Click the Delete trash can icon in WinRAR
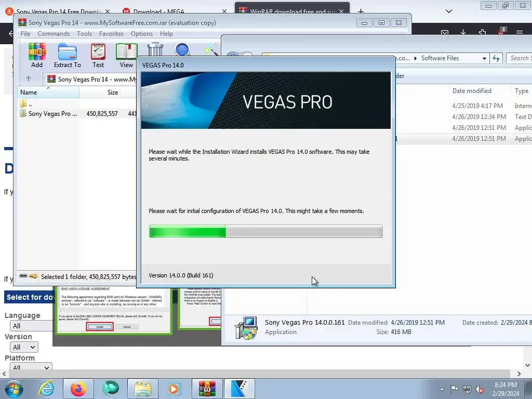 (x=155, y=49)
